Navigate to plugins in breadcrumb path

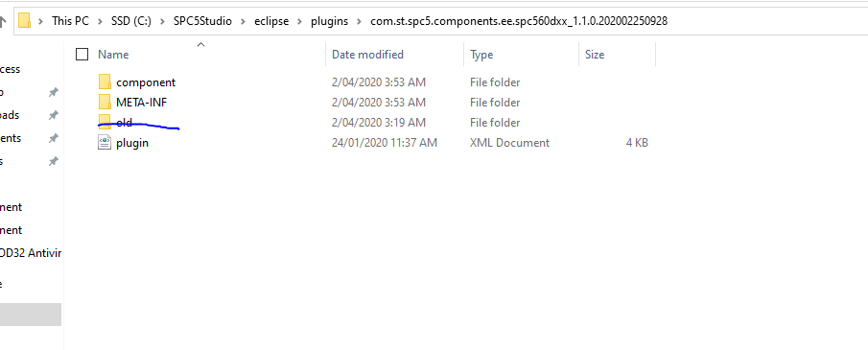coord(329,22)
